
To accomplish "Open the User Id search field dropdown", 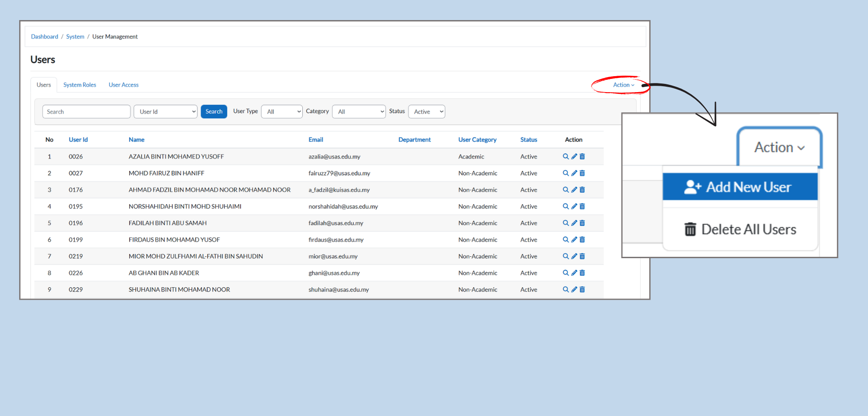I will coord(165,112).
